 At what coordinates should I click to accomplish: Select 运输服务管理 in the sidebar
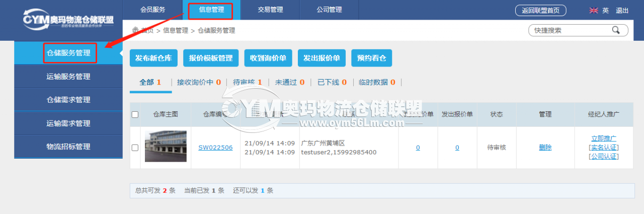click(68, 77)
